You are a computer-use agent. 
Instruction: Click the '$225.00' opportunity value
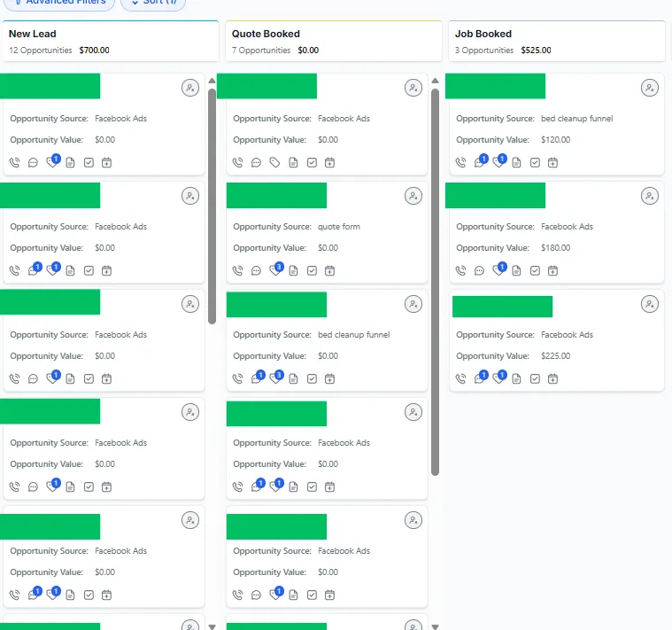pos(555,356)
